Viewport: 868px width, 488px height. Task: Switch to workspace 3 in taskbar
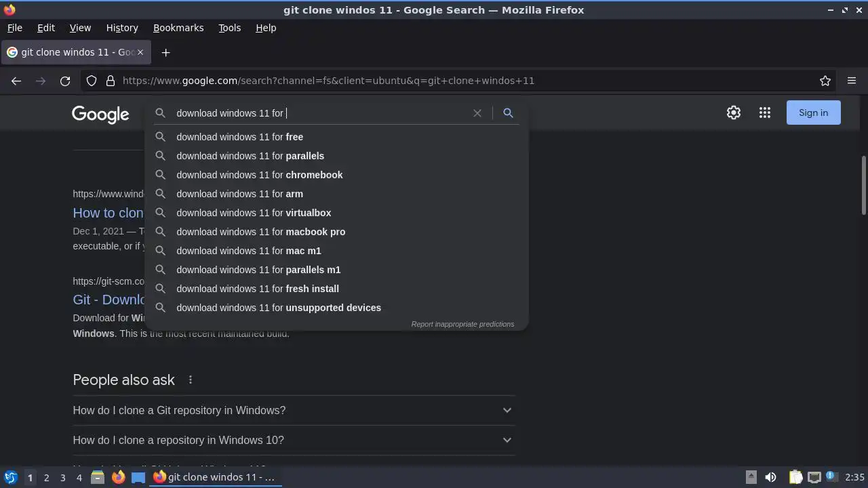click(x=62, y=477)
